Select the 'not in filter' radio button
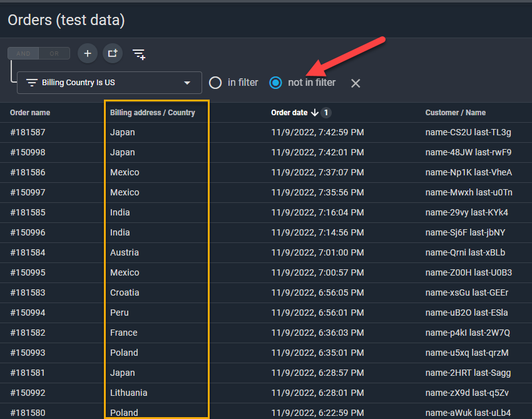This screenshot has height=419, width=532. tap(275, 83)
